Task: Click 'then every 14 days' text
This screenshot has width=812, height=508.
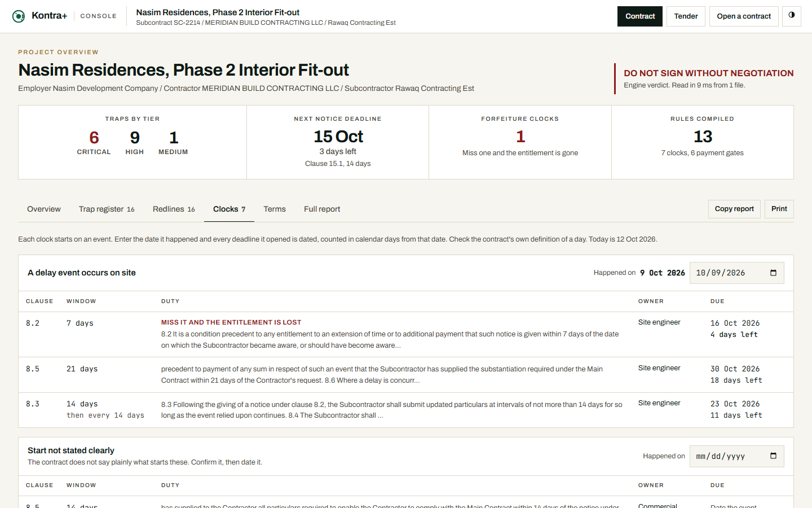Action: pos(105,415)
